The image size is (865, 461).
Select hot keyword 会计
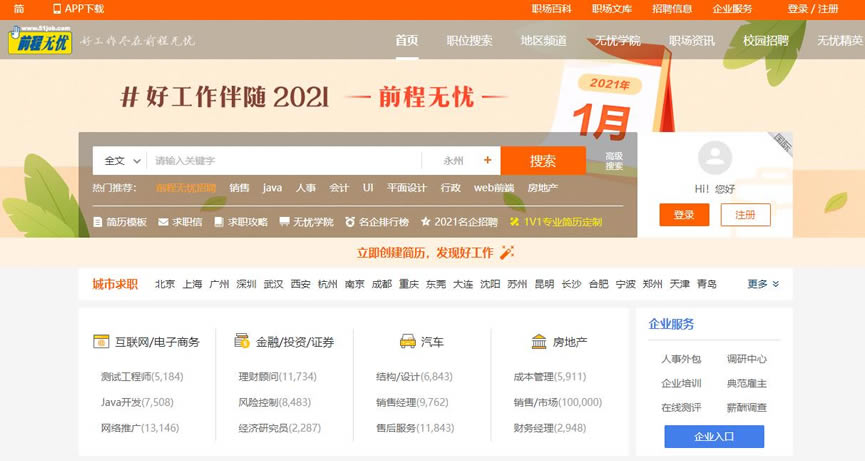tap(339, 188)
